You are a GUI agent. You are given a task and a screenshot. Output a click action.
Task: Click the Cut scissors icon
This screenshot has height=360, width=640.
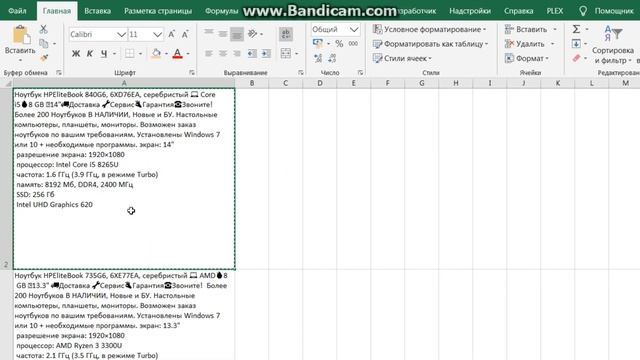[x=43, y=29]
